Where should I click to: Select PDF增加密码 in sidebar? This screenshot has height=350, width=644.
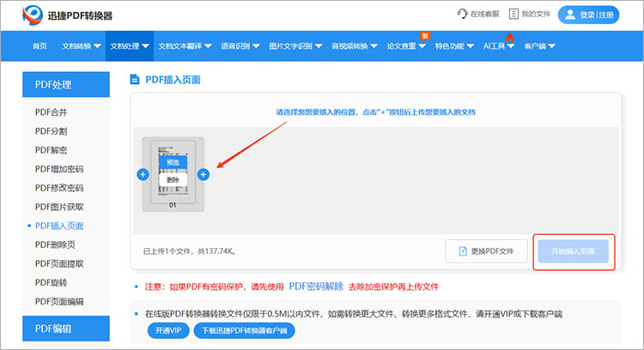click(59, 169)
